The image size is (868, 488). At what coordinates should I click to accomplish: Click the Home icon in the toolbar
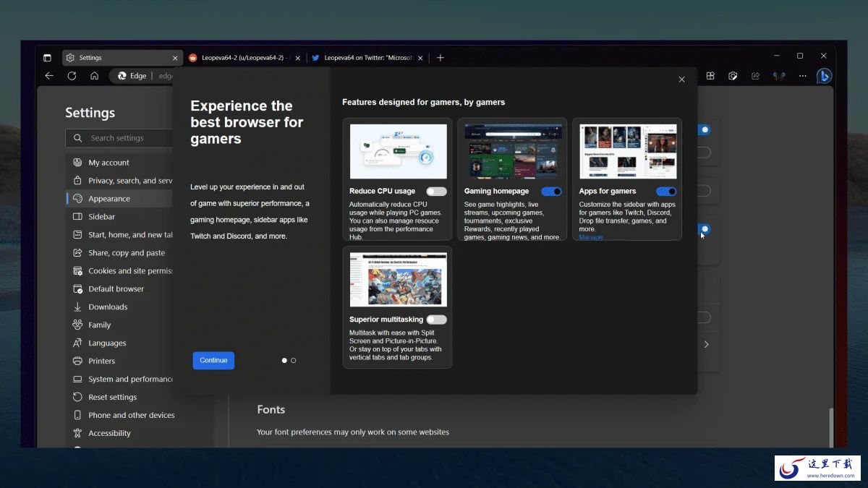(x=94, y=76)
